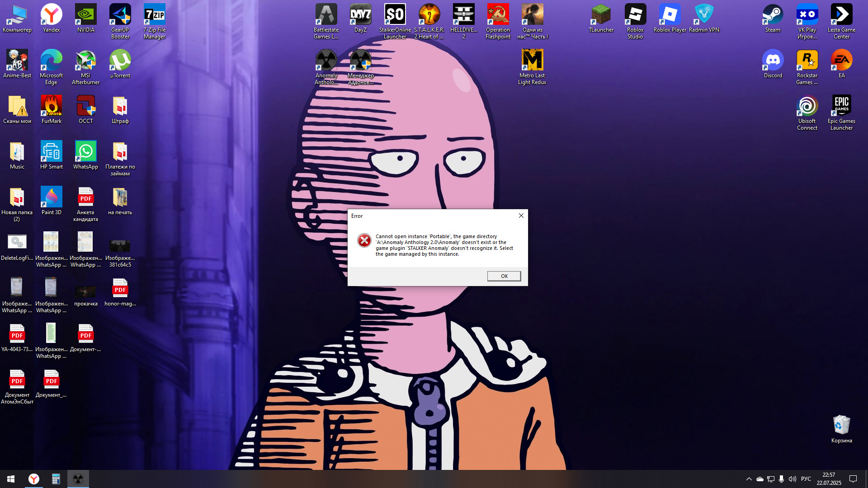Close the Error dialog with X
This screenshot has width=868, height=488.
521,216
